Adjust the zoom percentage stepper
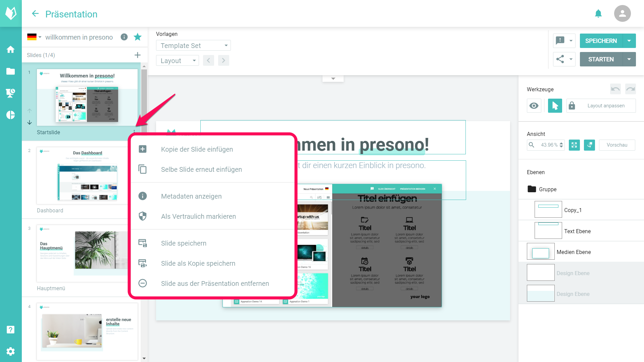The image size is (644, 362). click(561, 145)
